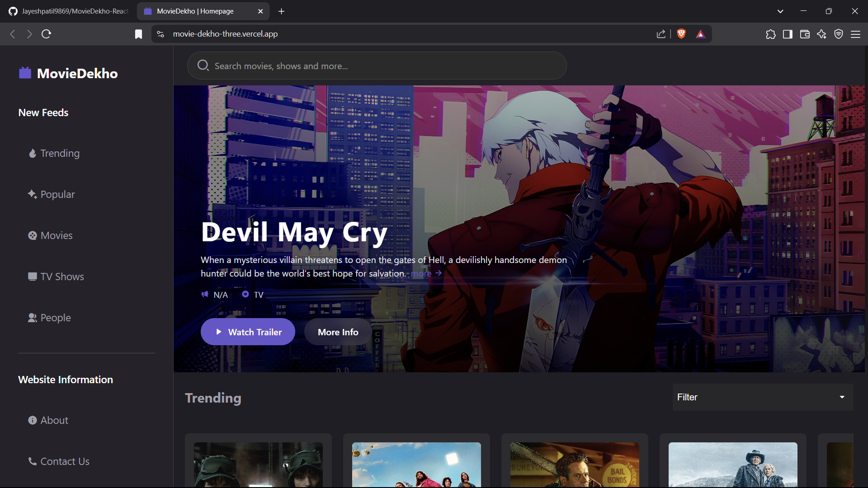Open a new browser tab
The width and height of the screenshot is (868, 488).
click(281, 11)
